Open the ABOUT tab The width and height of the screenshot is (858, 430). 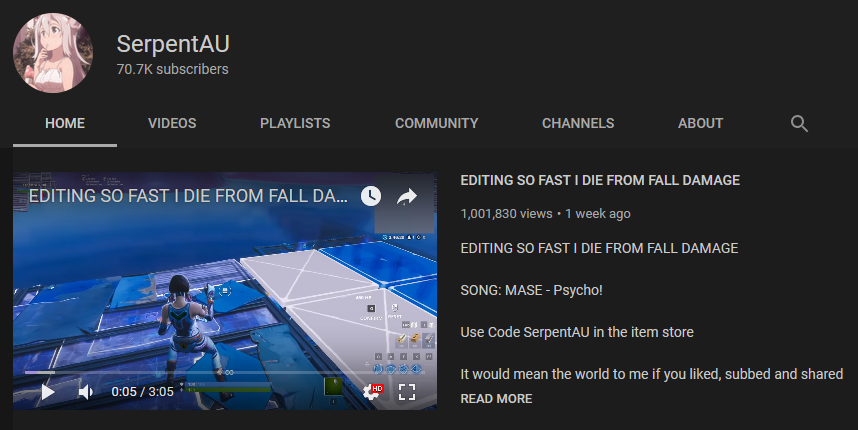tap(700, 123)
